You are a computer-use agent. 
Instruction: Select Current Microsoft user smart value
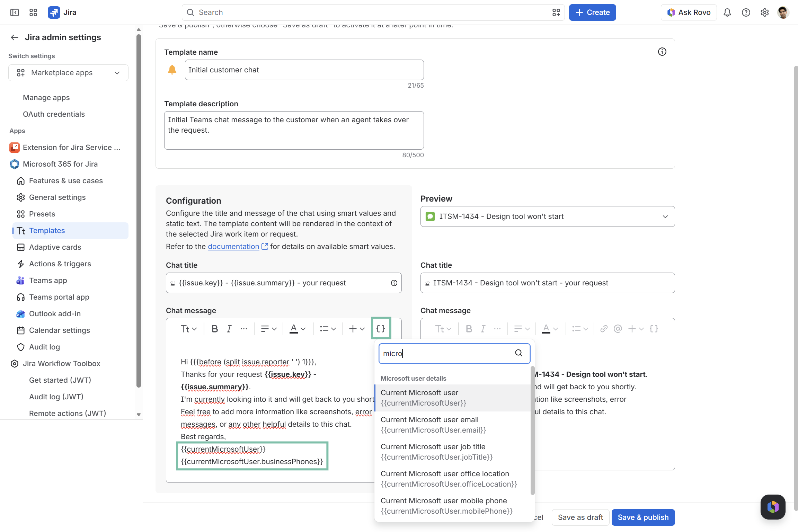point(453,398)
